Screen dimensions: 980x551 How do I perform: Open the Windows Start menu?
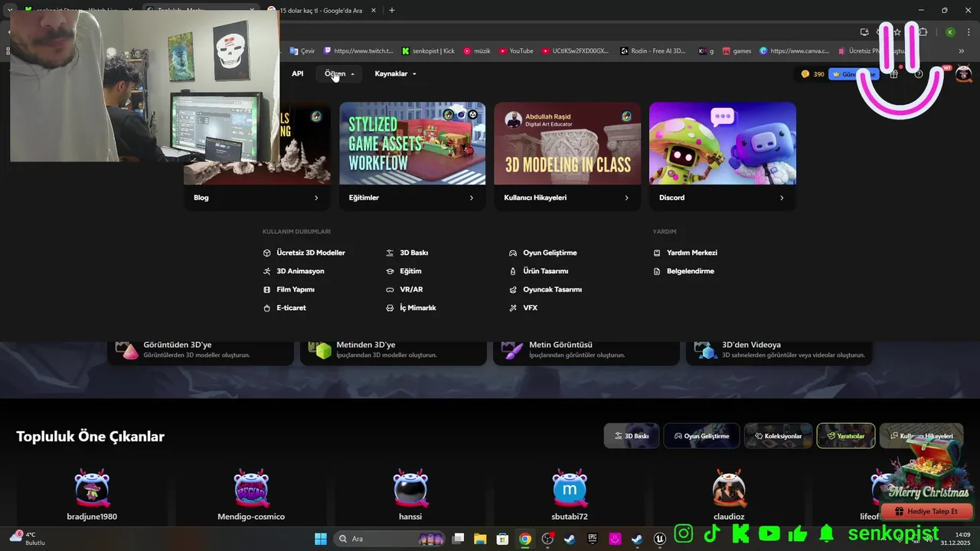(320, 539)
